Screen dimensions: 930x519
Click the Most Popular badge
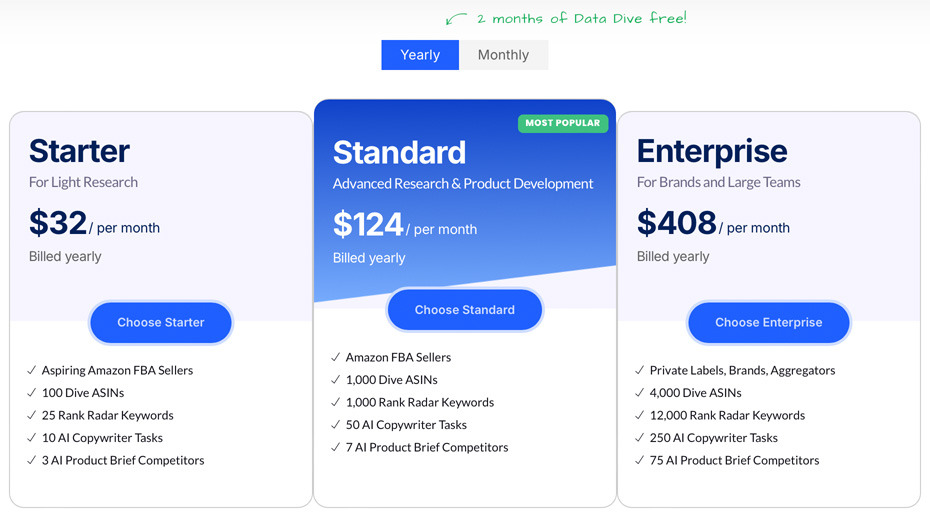point(563,123)
